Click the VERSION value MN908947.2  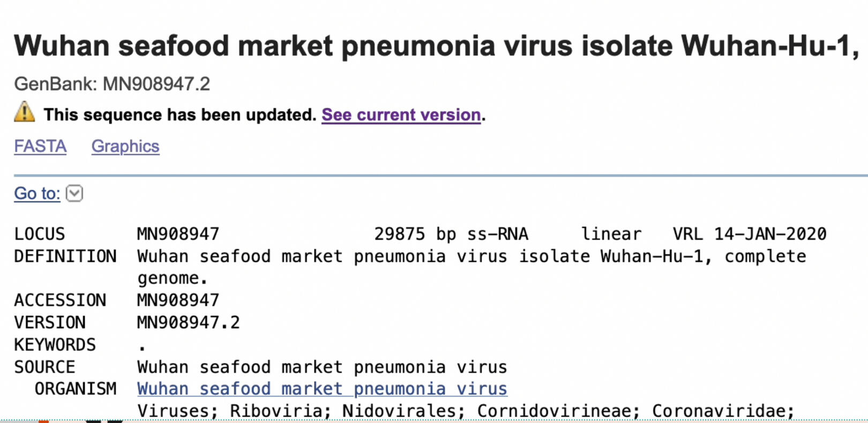[189, 322]
